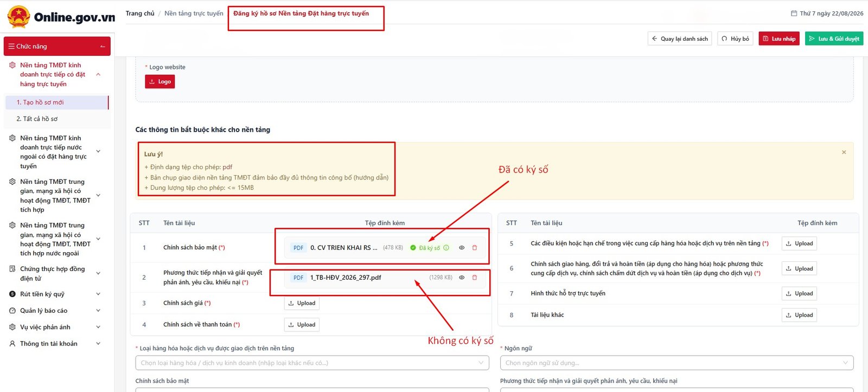Open the Loại hàng hóa selection dropdown
This screenshot has height=392, width=868.
point(312,363)
